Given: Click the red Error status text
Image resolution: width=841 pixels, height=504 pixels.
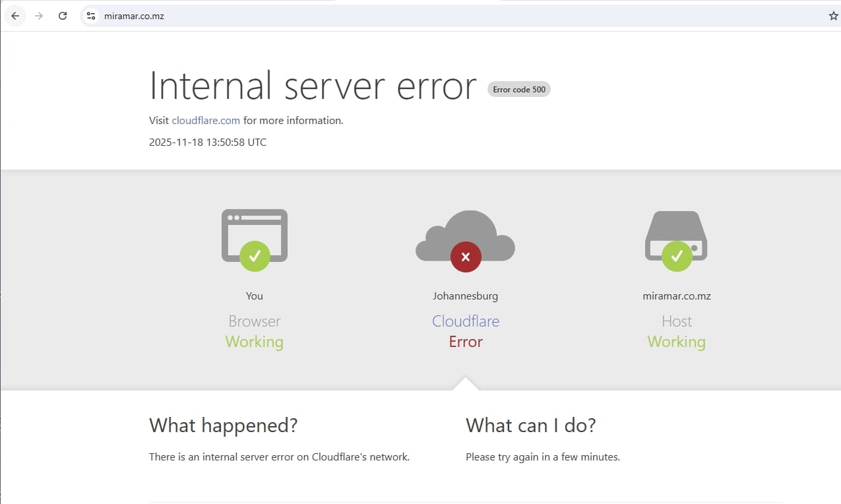Looking at the screenshot, I should coord(466,342).
